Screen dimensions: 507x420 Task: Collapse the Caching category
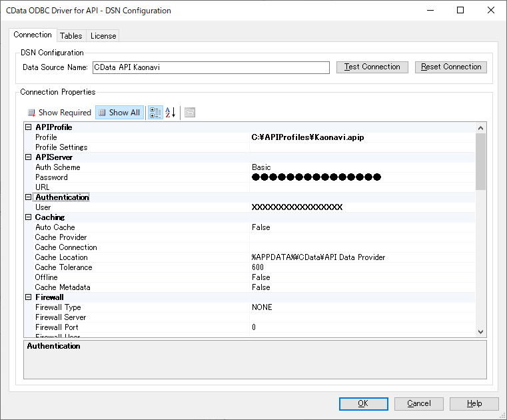pyautogui.click(x=29, y=217)
